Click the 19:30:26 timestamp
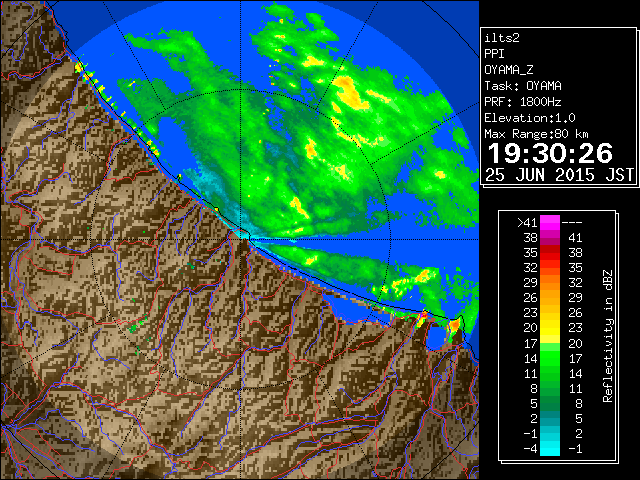The height and width of the screenshot is (480, 640). pyautogui.click(x=550, y=153)
